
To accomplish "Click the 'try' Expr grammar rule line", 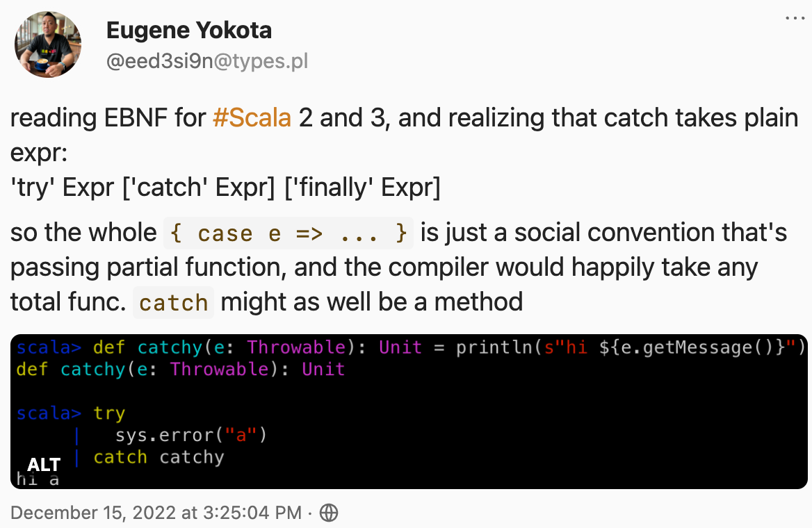I will (x=226, y=188).
